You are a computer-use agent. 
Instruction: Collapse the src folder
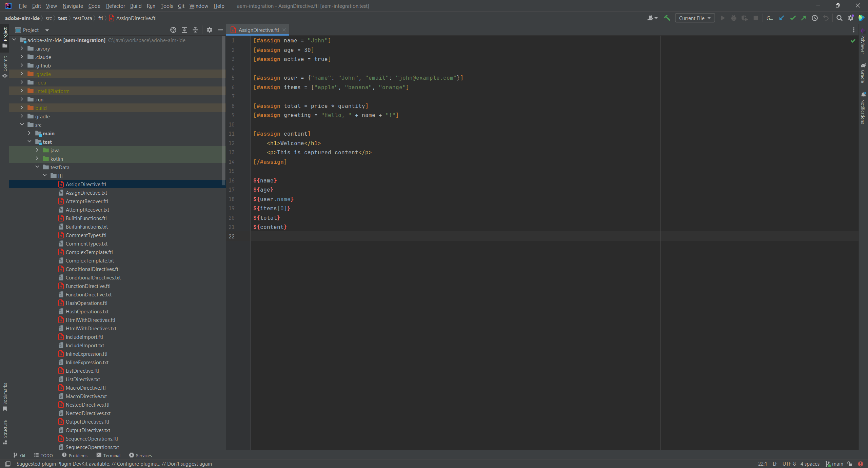click(x=22, y=125)
